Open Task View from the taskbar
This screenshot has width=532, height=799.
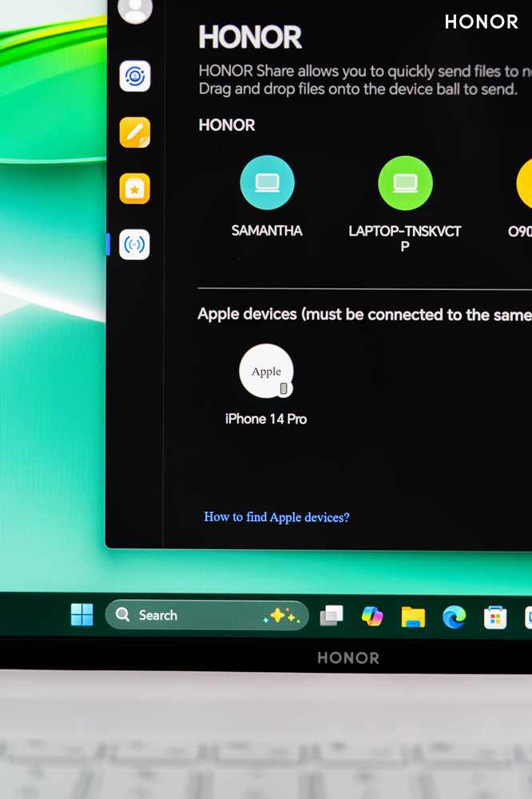pyautogui.click(x=332, y=615)
